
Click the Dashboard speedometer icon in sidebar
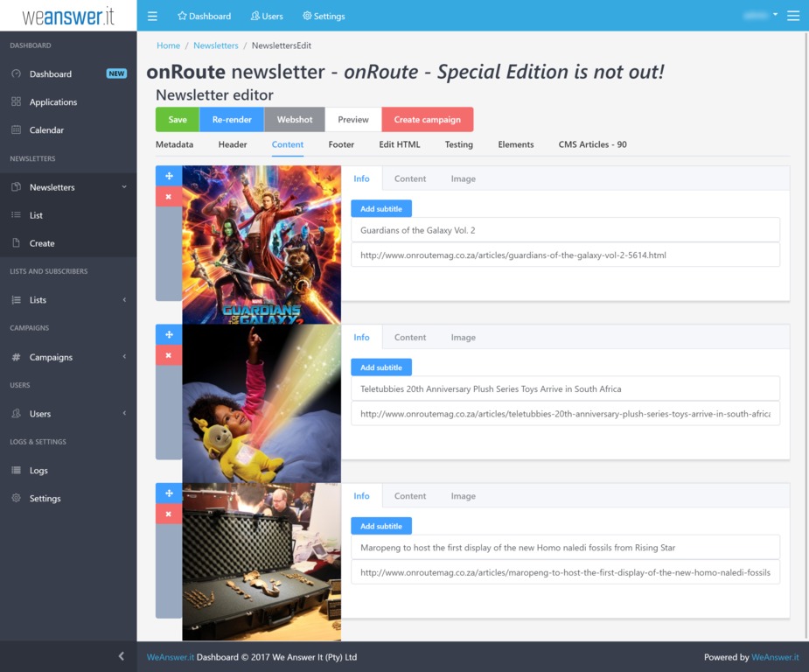pos(16,74)
